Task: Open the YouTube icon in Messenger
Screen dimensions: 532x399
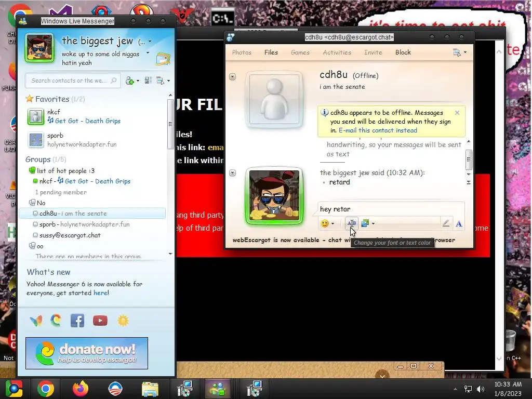Action: pos(100,320)
